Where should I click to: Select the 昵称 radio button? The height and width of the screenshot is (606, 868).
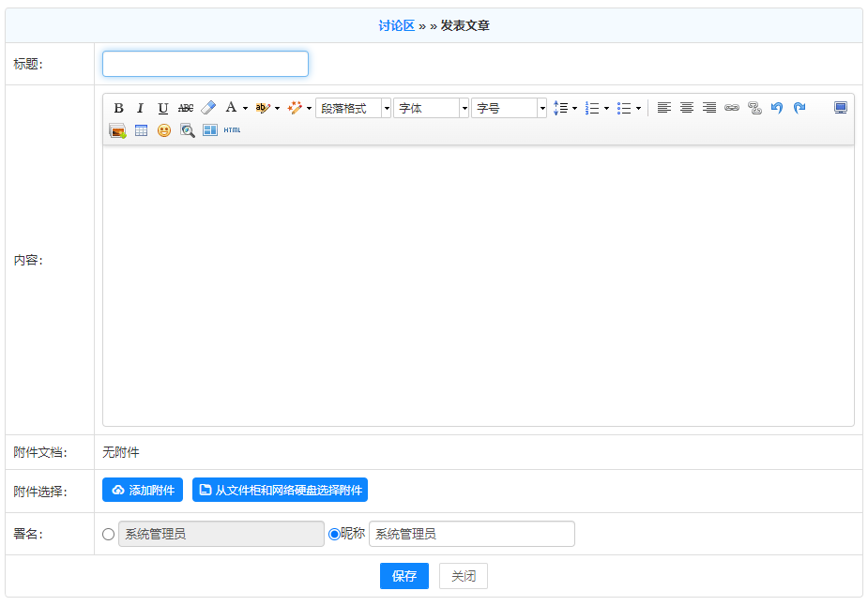point(334,534)
